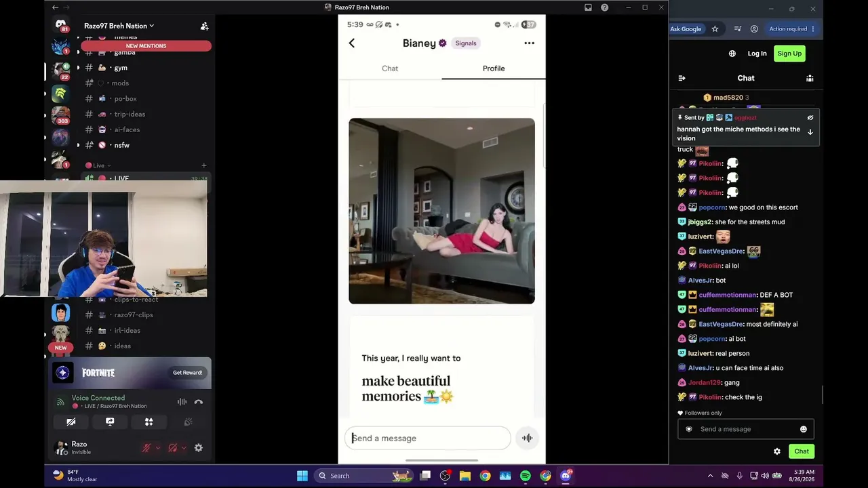Share your screen in the voice panel
The image size is (868, 488).
coord(110,422)
